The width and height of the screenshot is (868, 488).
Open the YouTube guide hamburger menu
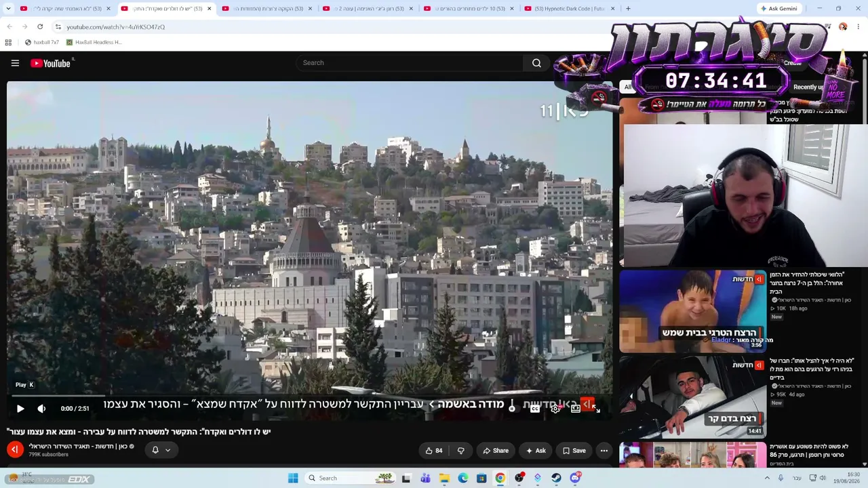tap(15, 63)
